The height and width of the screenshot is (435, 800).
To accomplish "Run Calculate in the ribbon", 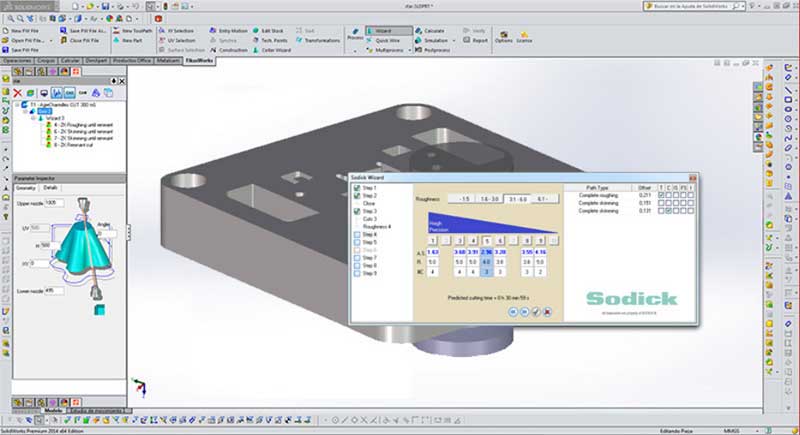I will [430, 31].
